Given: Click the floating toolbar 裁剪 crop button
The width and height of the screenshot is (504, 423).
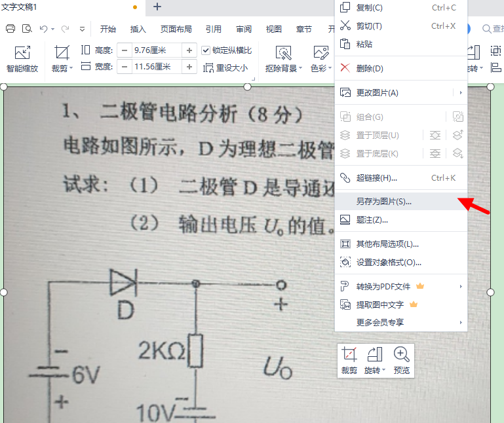Looking at the screenshot, I should click(349, 360).
